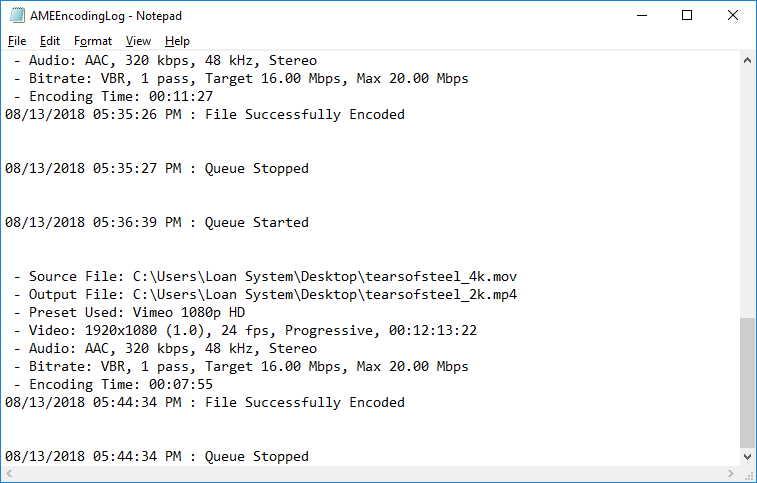The image size is (757, 483).
Task: Click the vertical scrollbar track above thumb
Action: (x=747, y=190)
